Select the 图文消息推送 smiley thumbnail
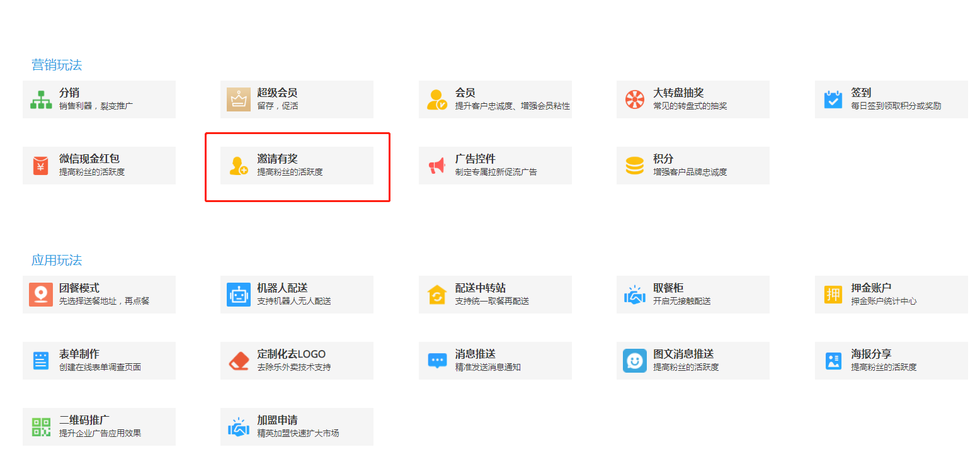Screen dimensions: 980x469 (634, 361)
